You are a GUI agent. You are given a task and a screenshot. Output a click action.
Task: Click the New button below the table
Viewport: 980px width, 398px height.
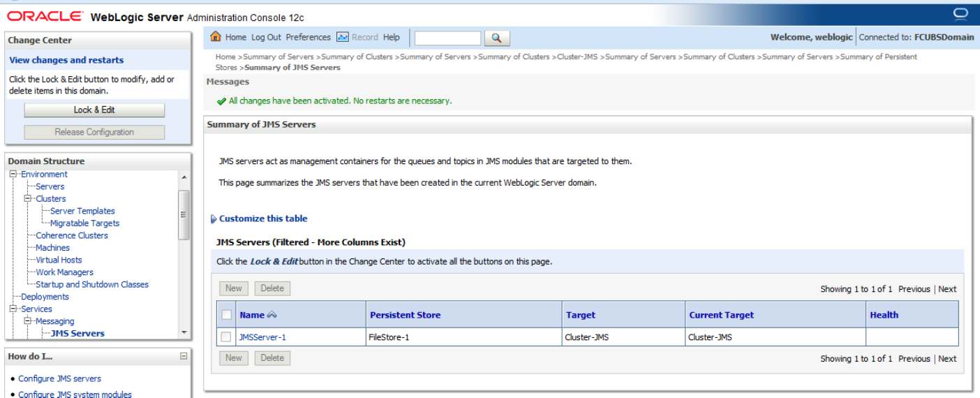click(x=234, y=358)
